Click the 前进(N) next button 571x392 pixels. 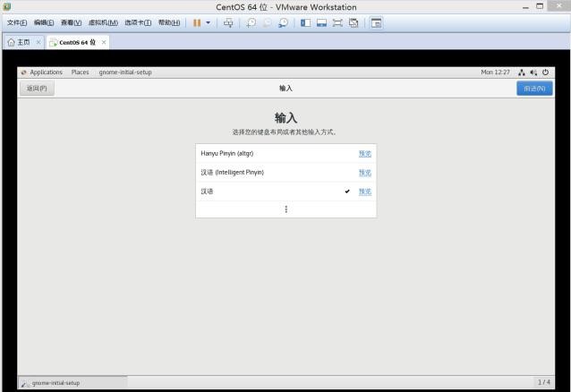pyautogui.click(x=534, y=88)
